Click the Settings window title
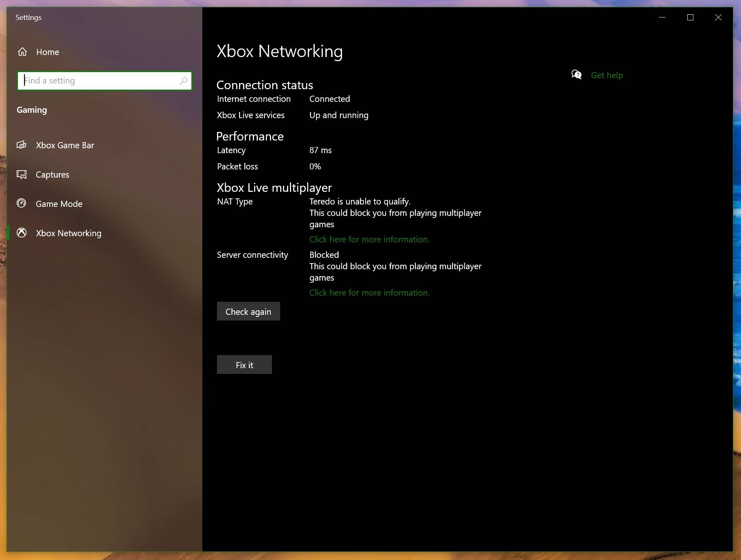741x560 pixels. pyautogui.click(x=28, y=18)
